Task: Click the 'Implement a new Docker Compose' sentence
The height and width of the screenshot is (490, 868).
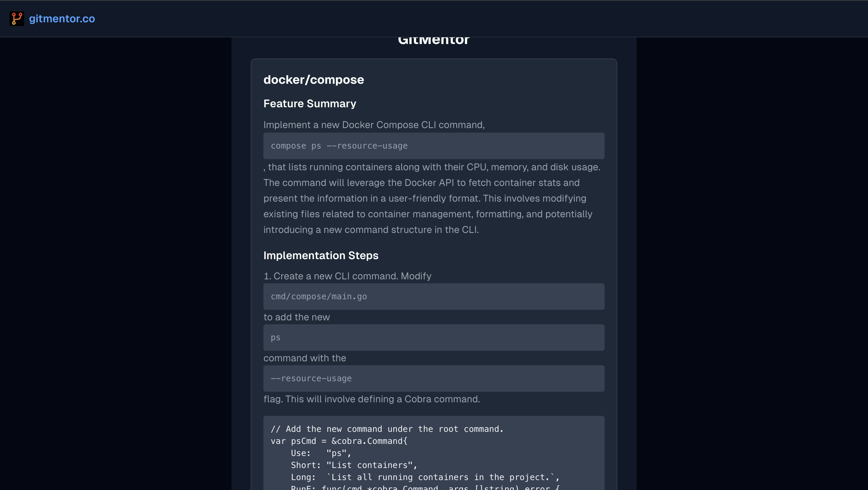Action: pyautogui.click(x=374, y=125)
